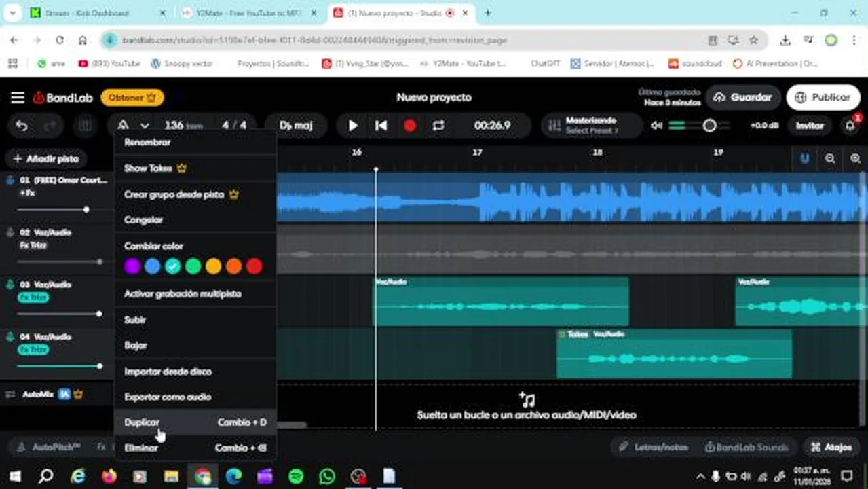Select Eliminar to delete the track
This screenshot has width=868, height=489.
pos(195,448)
